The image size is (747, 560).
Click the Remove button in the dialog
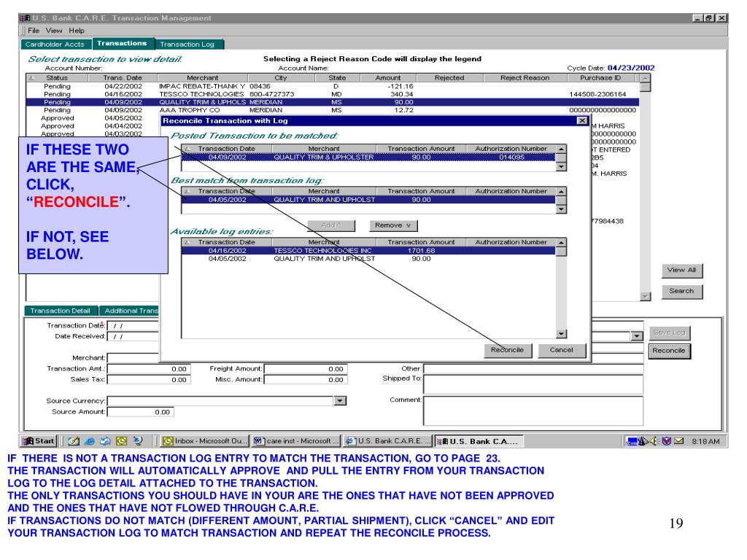(x=393, y=225)
